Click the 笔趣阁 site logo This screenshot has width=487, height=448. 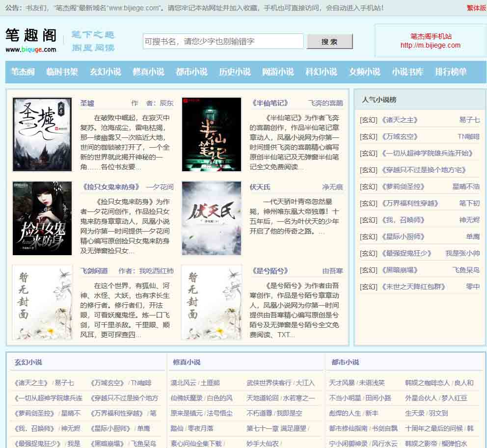[x=31, y=40]
